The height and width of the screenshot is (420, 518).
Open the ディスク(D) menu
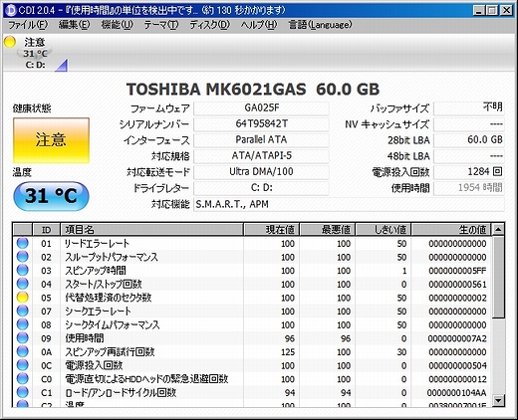click(x=209, y=25)
